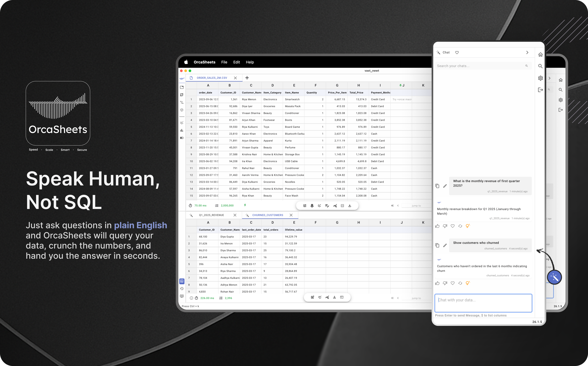Image resolution: width=588 pixels, height=366 pixels.
Task: Click the plus button to add a new sheet
Action: (247, 78)
